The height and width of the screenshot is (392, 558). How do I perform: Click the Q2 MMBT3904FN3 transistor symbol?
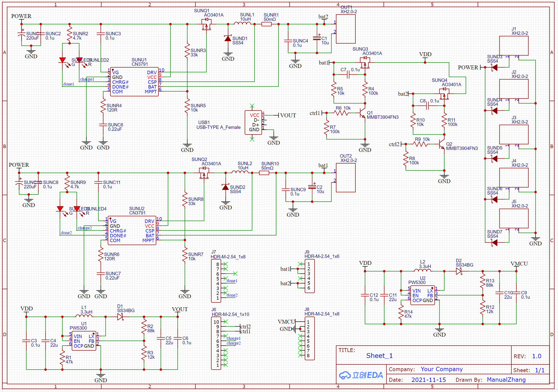point(441,144)
